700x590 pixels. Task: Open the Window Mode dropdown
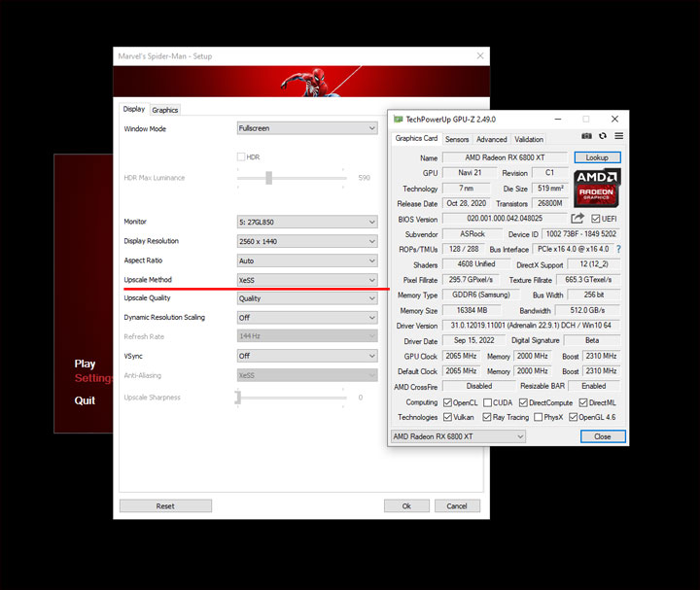[x=307, y=128]
